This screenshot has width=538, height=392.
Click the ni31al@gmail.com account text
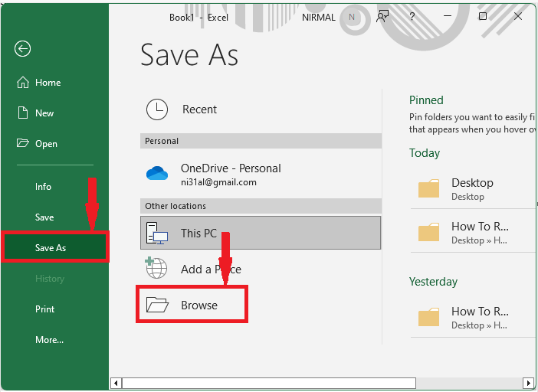click(x=218, y=182)
